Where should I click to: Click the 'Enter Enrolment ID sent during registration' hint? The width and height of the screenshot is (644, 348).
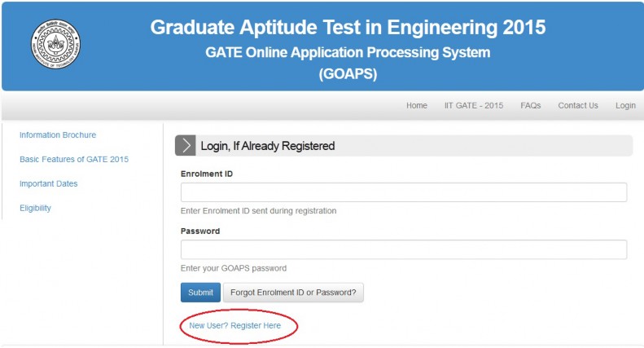(x=258, y=210)
